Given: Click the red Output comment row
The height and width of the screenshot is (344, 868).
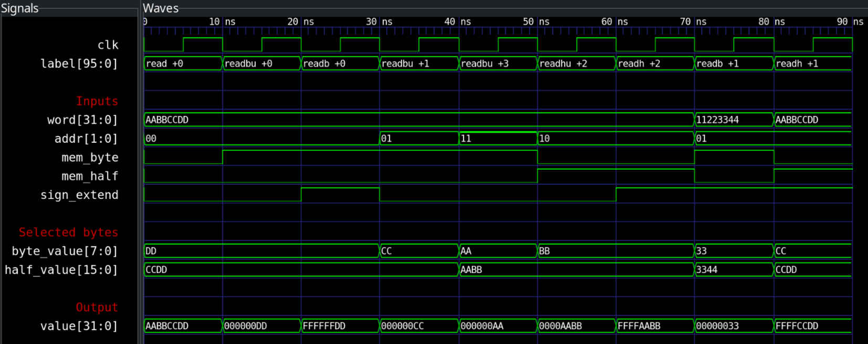Looking at the screenshot, I should pos(97,307).
